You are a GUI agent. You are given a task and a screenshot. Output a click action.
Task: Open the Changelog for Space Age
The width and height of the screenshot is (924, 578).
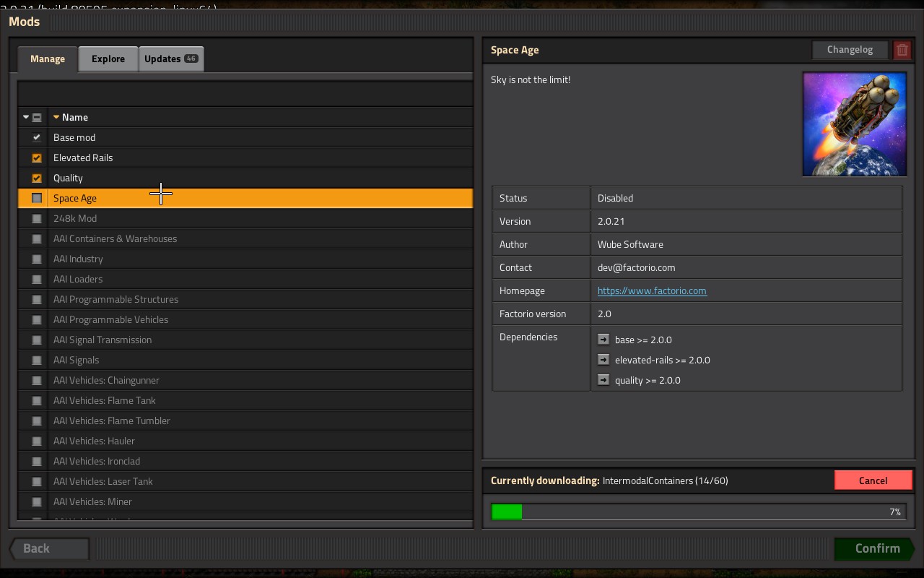coord(850,50)
